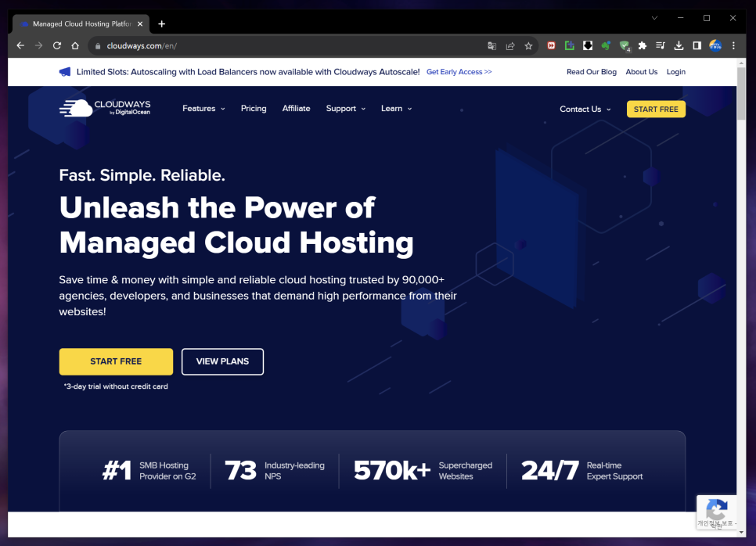Click the megaphone announcement icon
The width and height of the screenshot is (756, 546).
(x=65, y=72)
